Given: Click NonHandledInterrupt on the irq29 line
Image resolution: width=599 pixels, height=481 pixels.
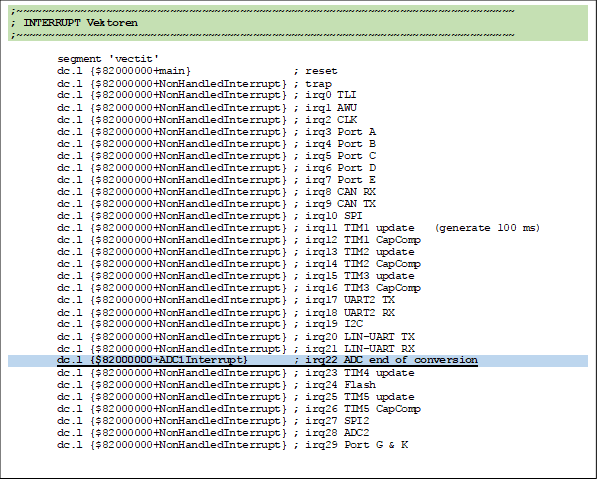Looking at the screenshot, I should 220,445.
